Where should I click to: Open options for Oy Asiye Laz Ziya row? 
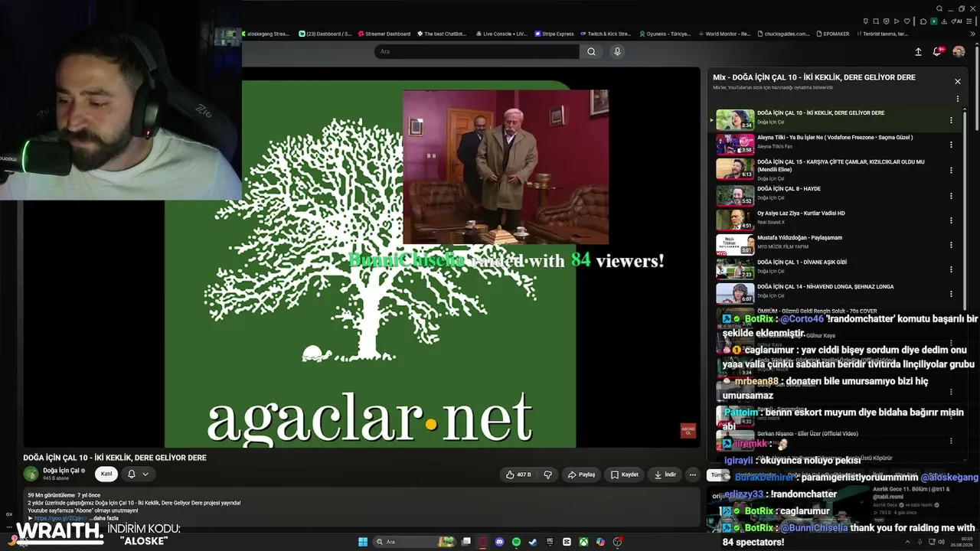(x=951, y=220)
